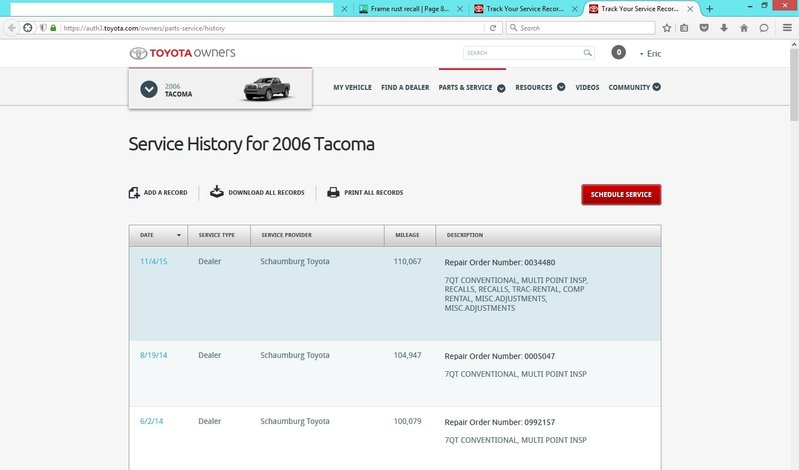
Task: Click the Add a Record icon
Action: 134,192
